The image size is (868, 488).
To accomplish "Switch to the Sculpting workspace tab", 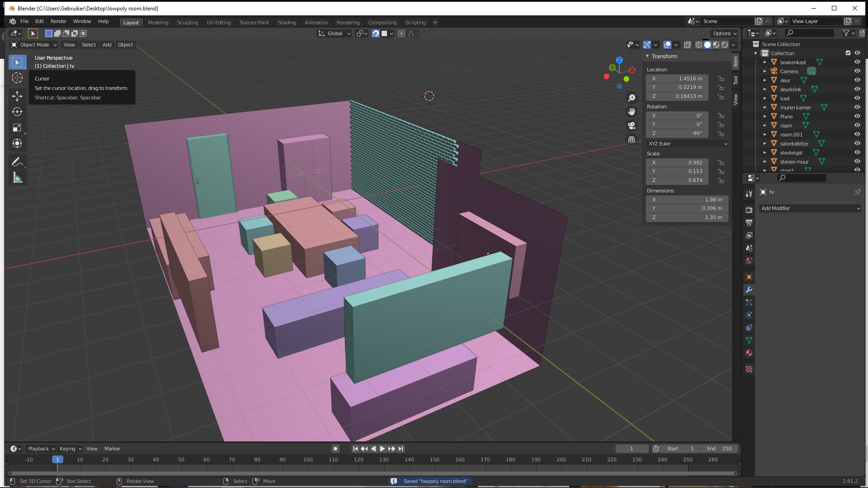I will pyautogui.click(x=187, y=23).
